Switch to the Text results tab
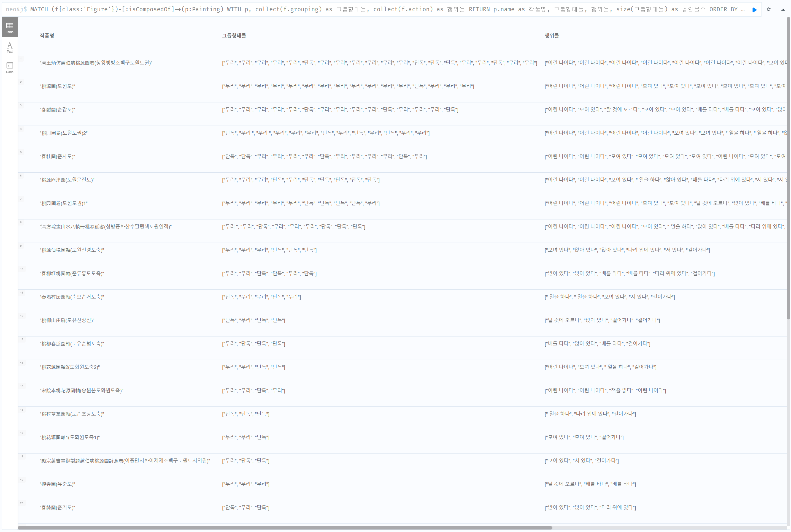The image size is (791, 532). [10, 47]
